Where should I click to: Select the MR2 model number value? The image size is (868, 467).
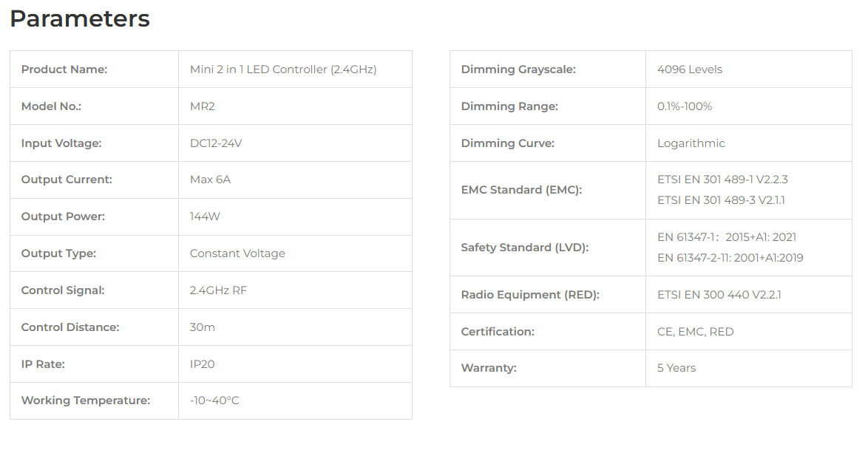tap(202, 106)
